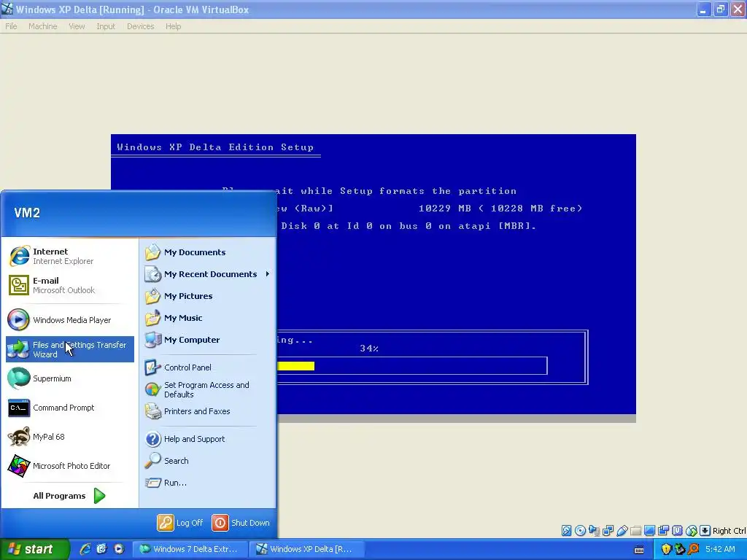Click VirtualBox network status icon
The height and width of the screenshot is (560, 747).
pyautogui.click(x=608, y=531)
